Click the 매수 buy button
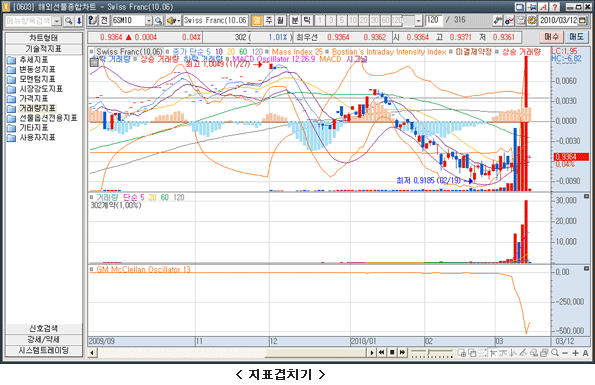The width and height of the screenshot is (595, 385). [551, 37]
